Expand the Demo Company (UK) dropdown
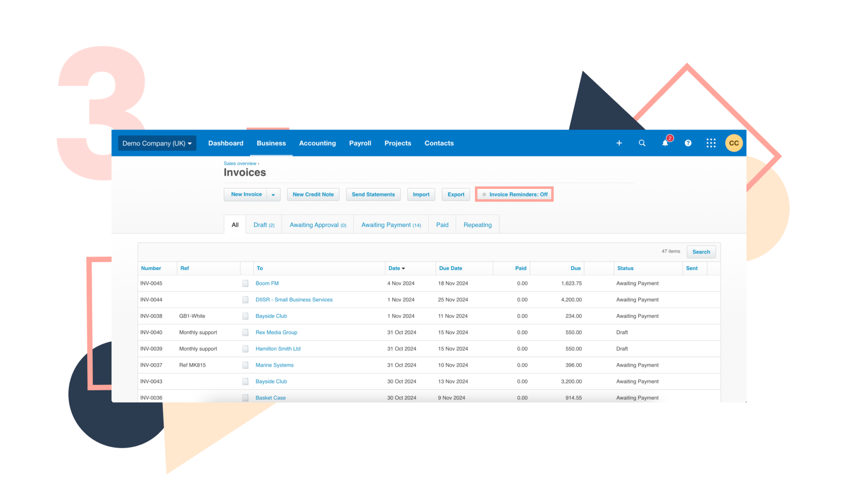This screenshot has width=858, height=504. coord(157,143)
